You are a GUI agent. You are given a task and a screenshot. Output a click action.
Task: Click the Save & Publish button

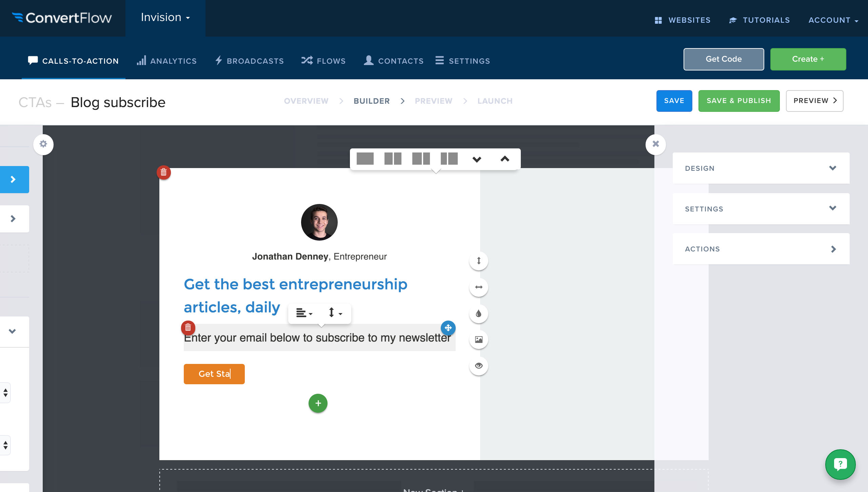click(x=738, y=101)
